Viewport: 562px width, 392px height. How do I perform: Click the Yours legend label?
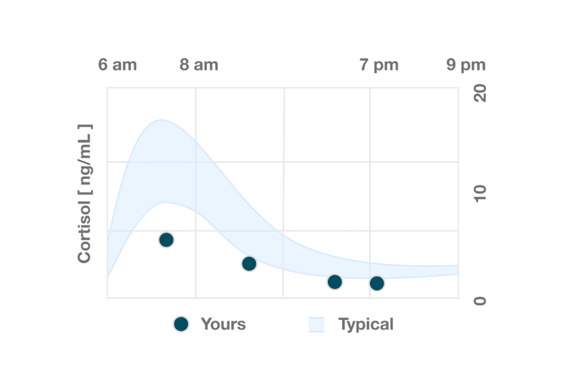pos(223,324)
